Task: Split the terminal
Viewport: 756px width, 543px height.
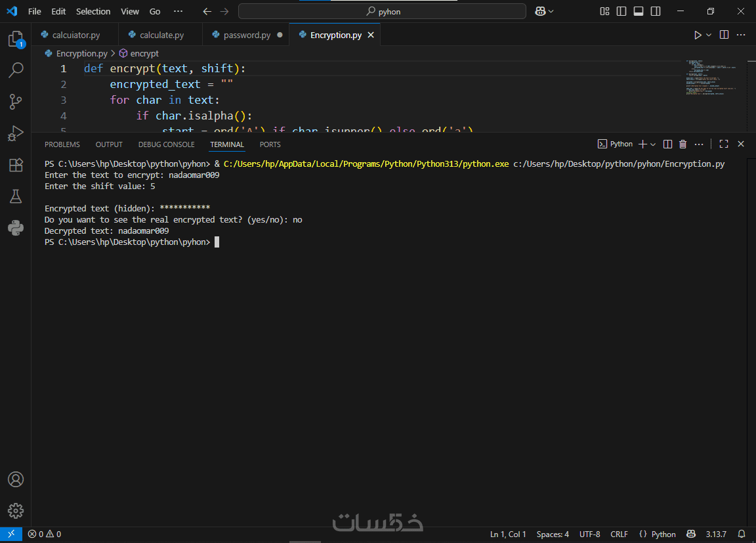Action: 667,144
